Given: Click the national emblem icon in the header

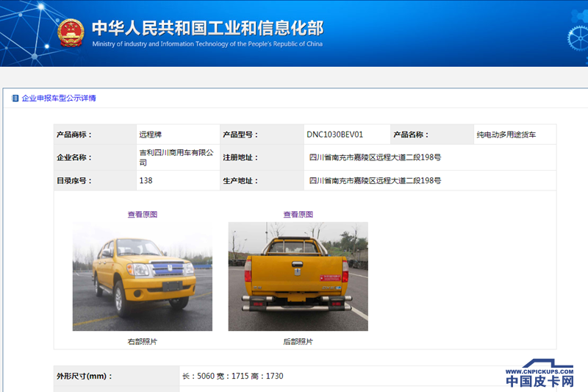Looking at the screenshot, I should click(x=71, y=33).
